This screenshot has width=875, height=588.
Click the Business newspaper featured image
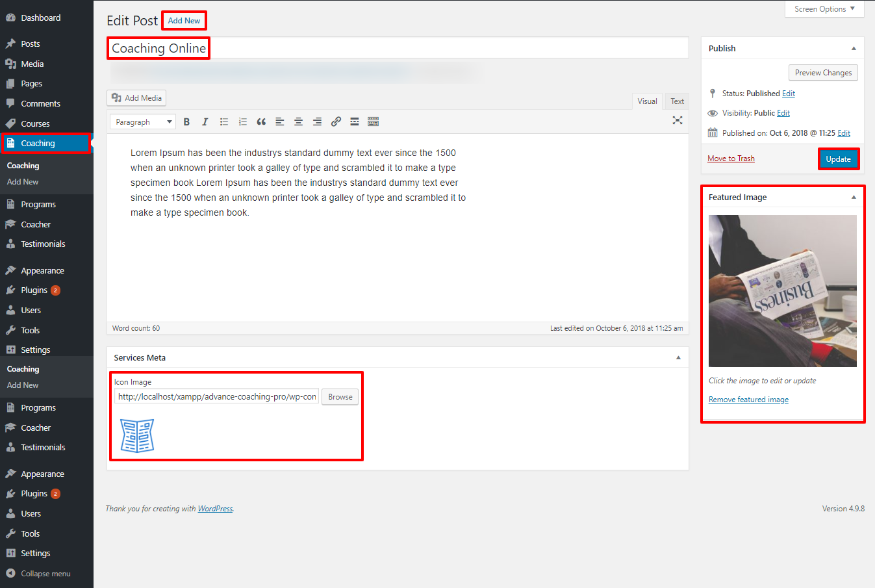click(x=782, y=291)
